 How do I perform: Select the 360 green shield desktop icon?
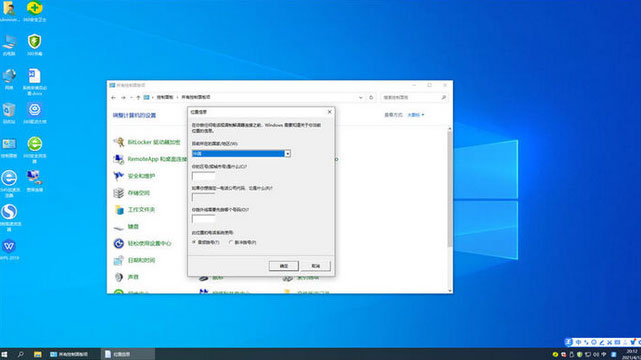pos(34,45)
